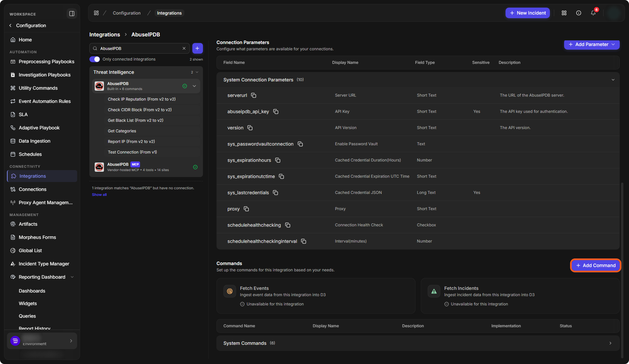Viewport: 629px width, 364px height.
Task: Copy the sys_expirationutctime field name
Action: [x=281, y=176]
